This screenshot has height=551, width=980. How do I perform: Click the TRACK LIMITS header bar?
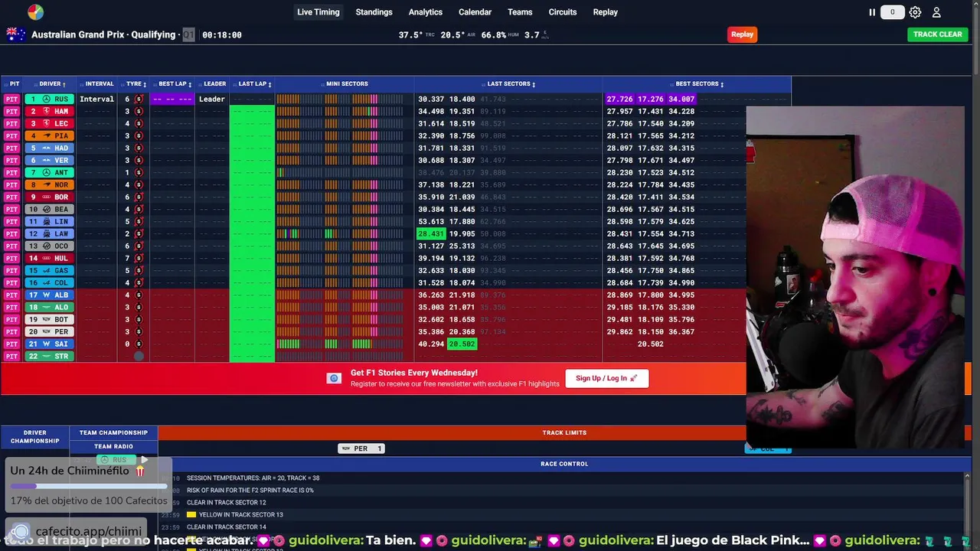coord(564,433)
